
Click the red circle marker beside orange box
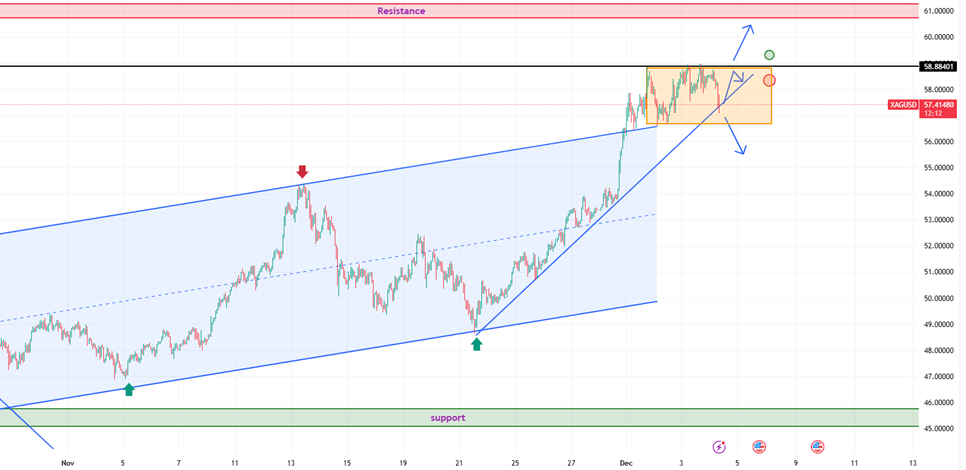[x=768, y=80]
